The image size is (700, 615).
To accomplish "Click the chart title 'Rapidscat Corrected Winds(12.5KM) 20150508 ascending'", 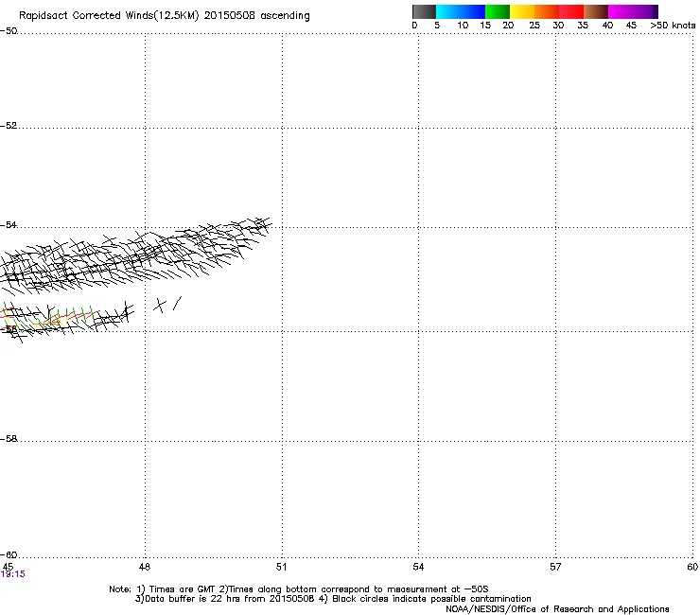I will (x=165, y=16).
